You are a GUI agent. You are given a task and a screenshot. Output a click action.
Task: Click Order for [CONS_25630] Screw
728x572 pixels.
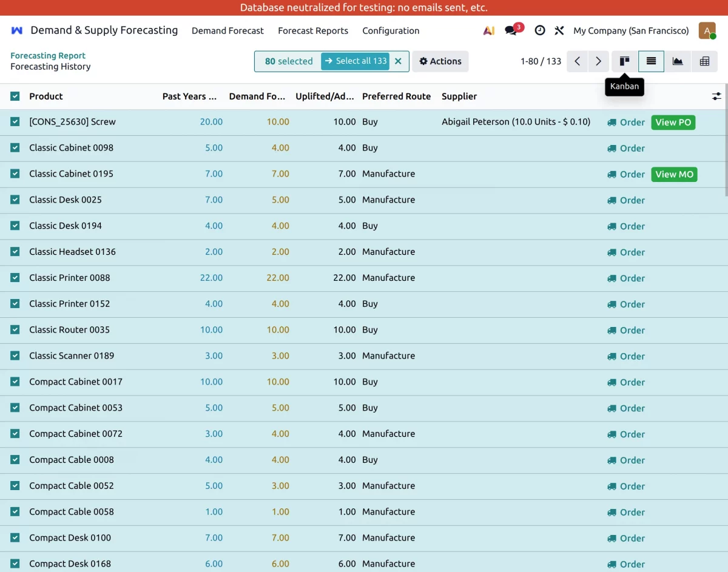pyautogui.click(x=626, y=123)
